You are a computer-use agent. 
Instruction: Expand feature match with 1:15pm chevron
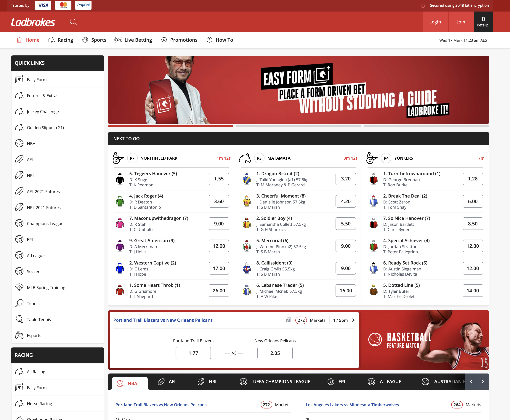tap(353, 320)
